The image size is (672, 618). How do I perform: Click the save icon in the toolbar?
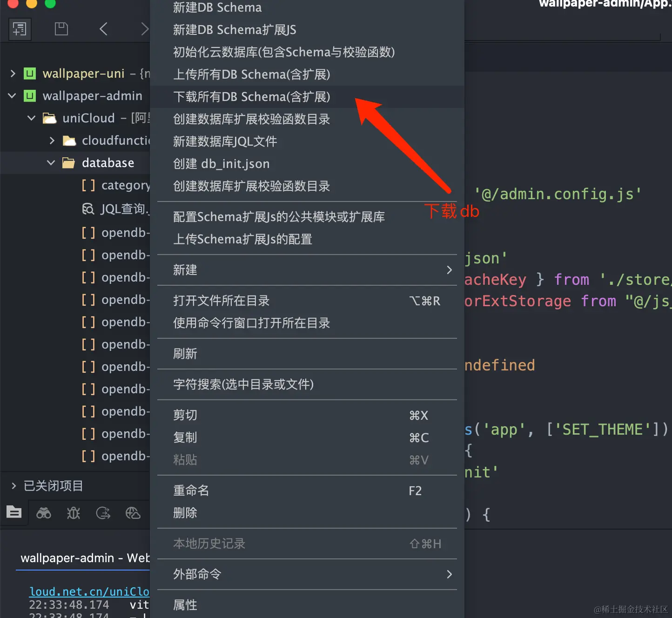[61, 28]
